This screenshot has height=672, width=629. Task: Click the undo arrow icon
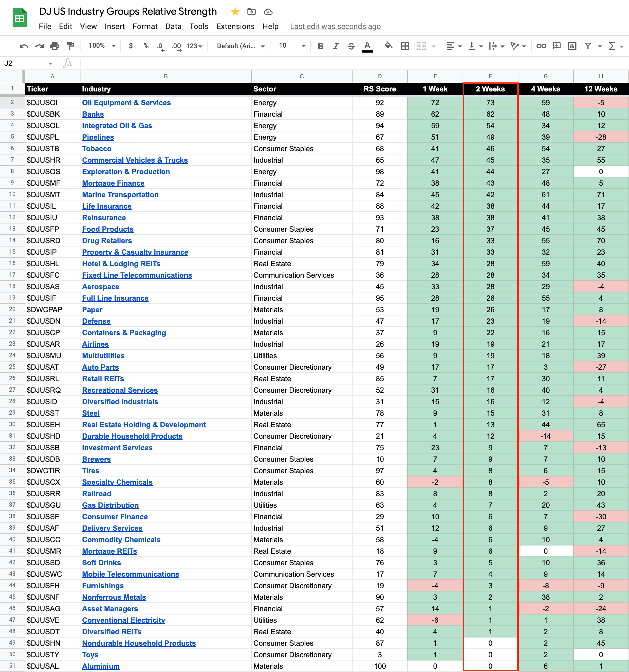pos(24,46)
